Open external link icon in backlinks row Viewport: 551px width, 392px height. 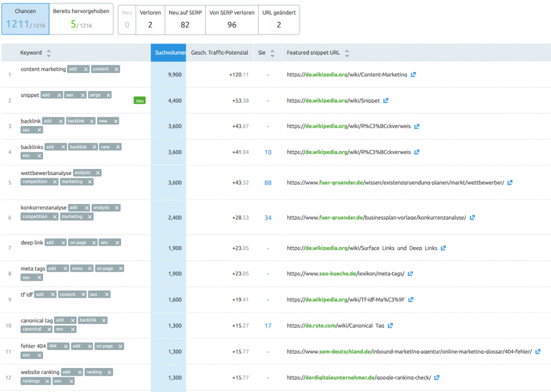point(417,152)
